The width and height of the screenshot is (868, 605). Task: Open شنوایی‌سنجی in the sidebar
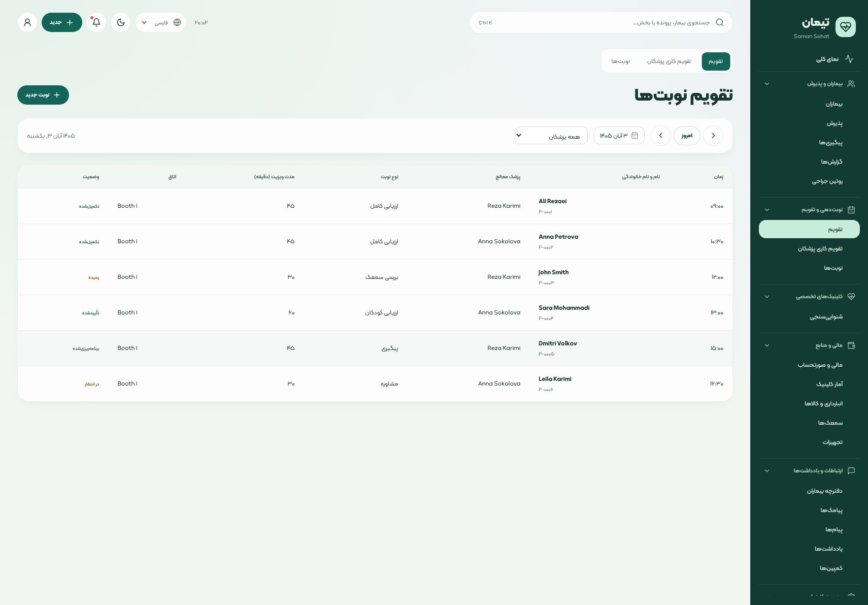tap(809, 317)
